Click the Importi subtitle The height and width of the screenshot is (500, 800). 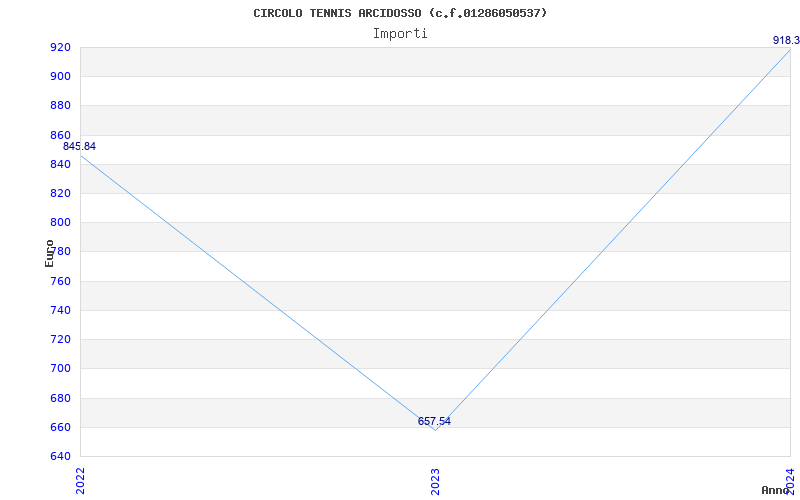[x=400, y=34]
